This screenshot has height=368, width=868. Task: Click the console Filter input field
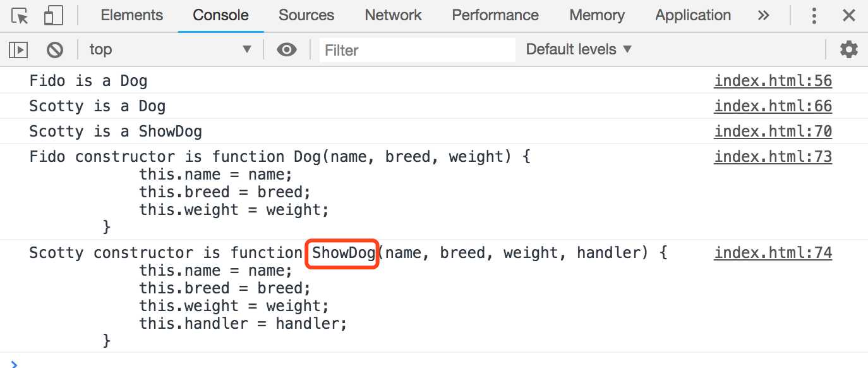click(417, 50)
